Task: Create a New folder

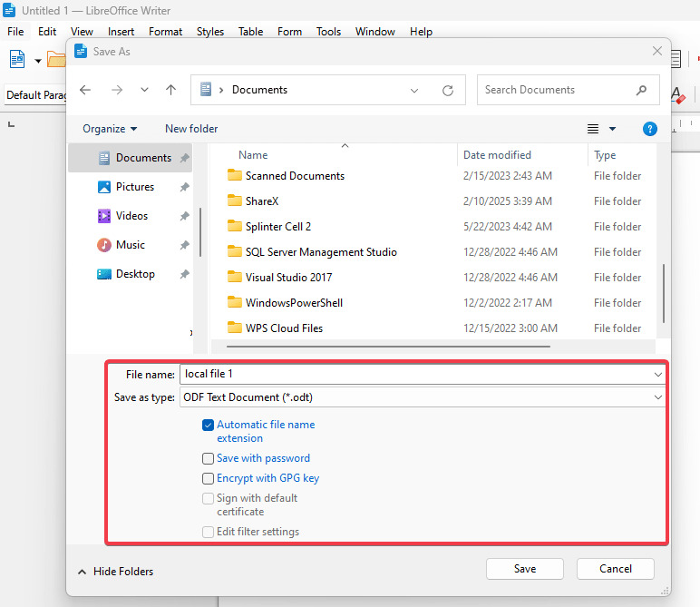Action: click(x=191, y=129)
